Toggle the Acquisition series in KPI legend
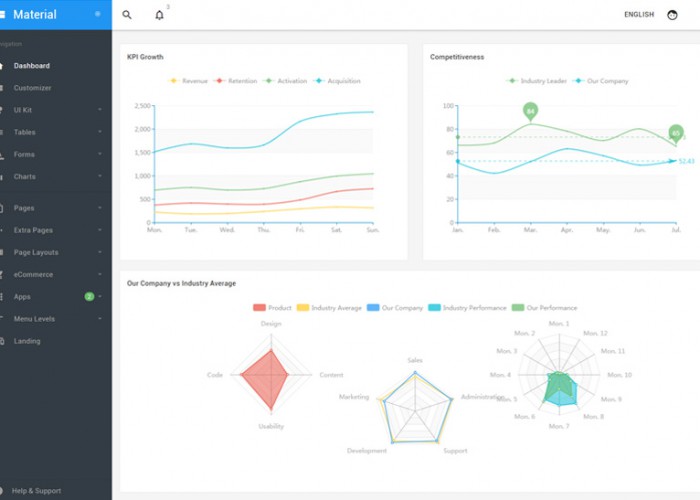Viewport: 700px width, 500px height. pos(337,81)
